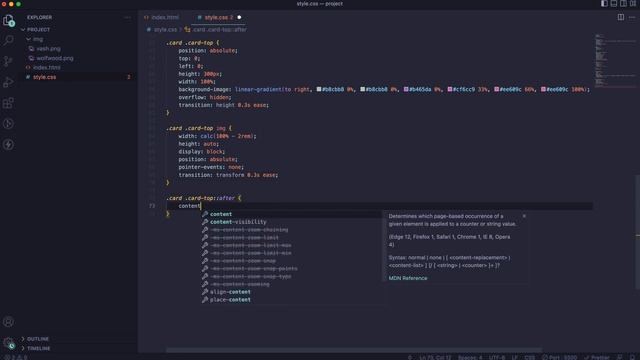Select style.css in the file tree

tap(44, 77)
